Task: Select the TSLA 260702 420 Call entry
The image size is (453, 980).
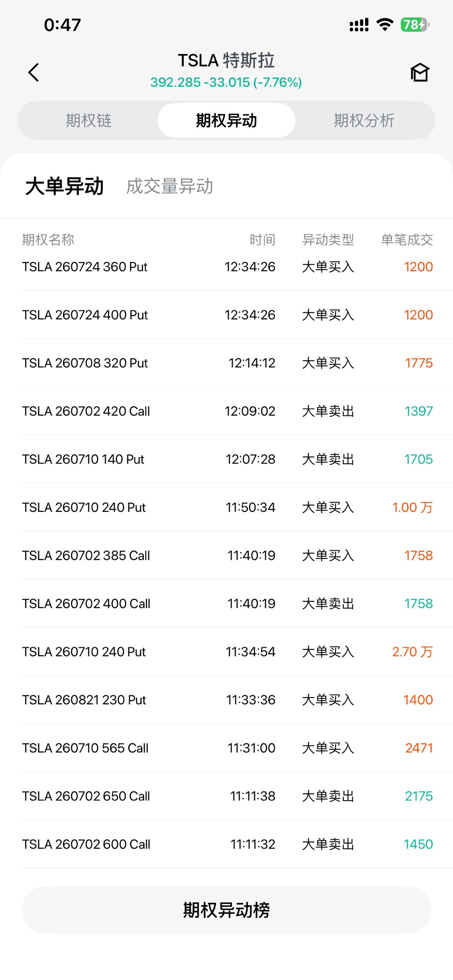Action: pos(227,411)
